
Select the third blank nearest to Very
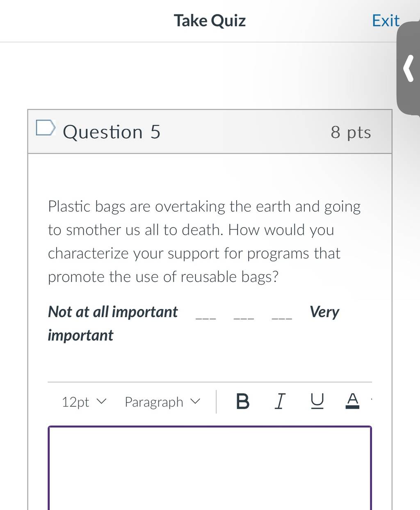282,318
